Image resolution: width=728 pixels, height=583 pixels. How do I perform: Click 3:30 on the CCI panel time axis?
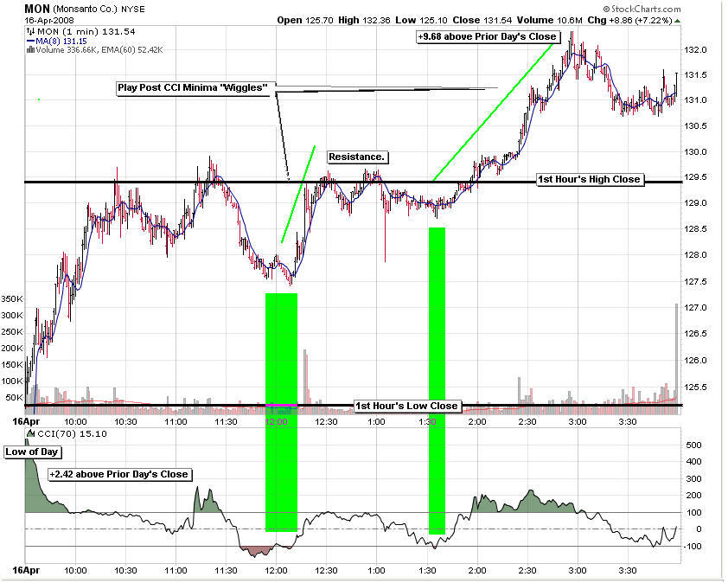(628, 571)
